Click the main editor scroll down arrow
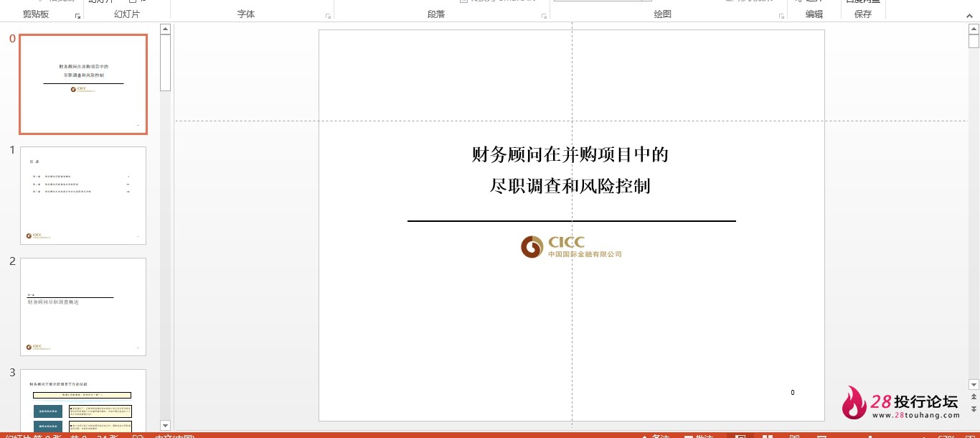 point(974,385)
